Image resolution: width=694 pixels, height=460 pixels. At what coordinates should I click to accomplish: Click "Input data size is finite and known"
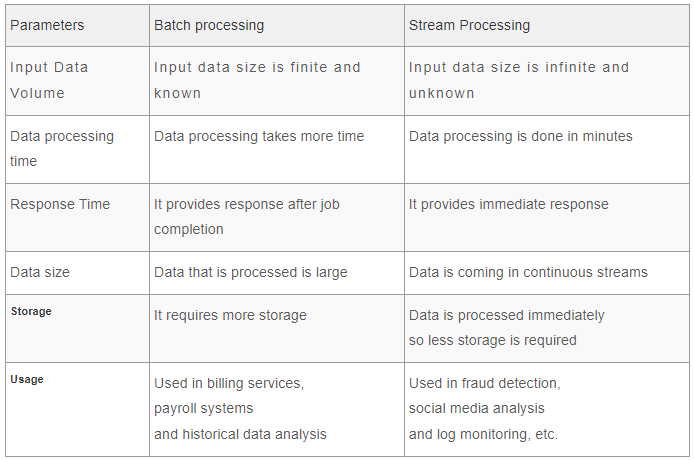[x=257, y=80]
